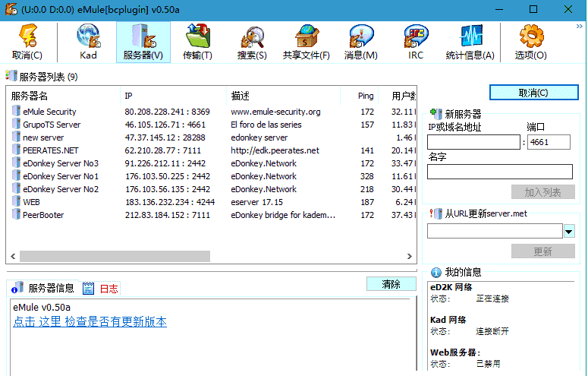Select IP 176.103.56.135 : 2442 cell
Image resolution: width=588 pixels, height=376 pixels.
click(x=167, y=189)
